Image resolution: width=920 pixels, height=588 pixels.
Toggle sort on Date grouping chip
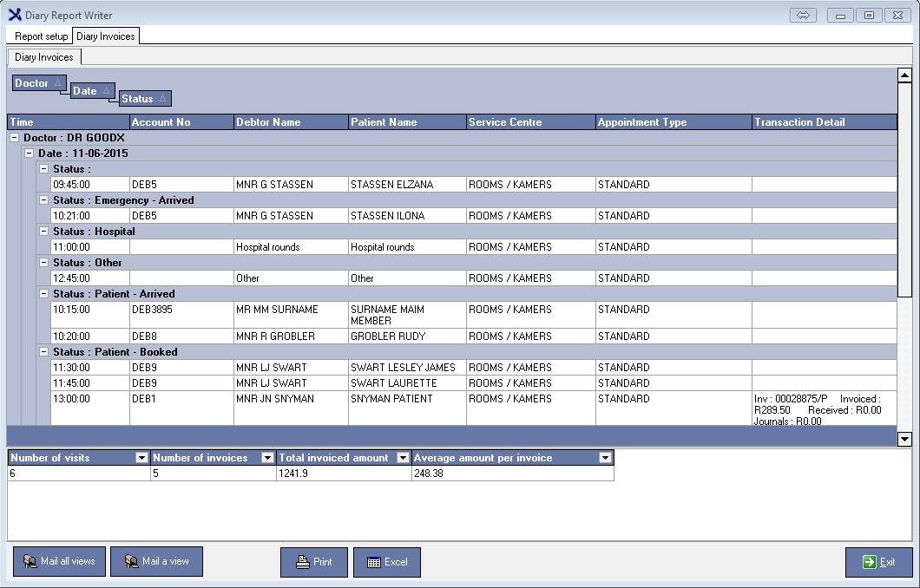pos(92,91)
